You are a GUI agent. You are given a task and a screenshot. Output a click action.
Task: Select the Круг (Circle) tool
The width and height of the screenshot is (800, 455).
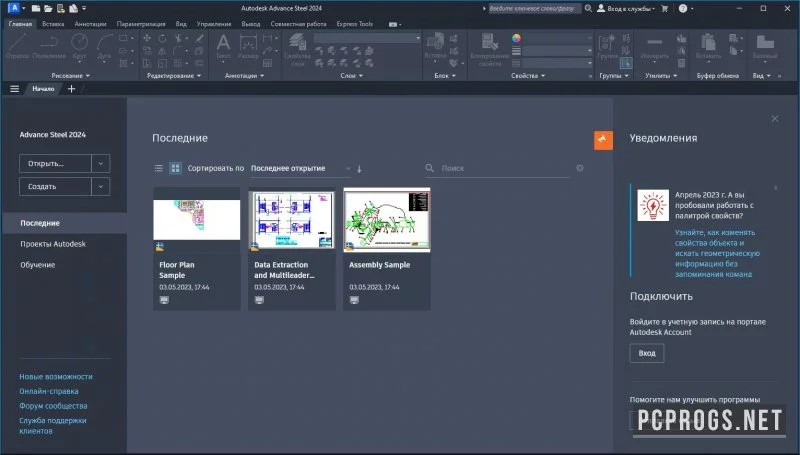(x=80, y=47)
